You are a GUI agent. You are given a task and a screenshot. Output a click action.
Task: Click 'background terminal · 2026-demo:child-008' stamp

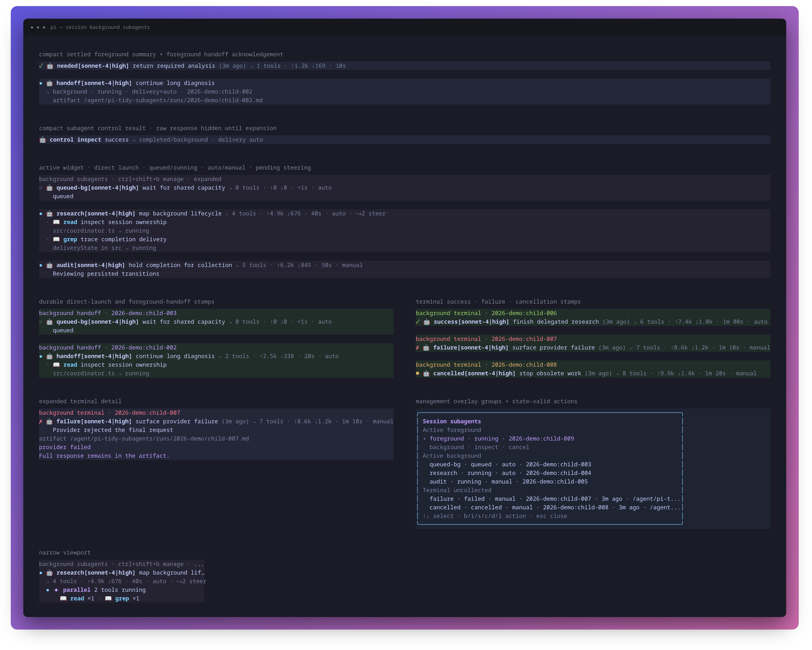point(486,365)
